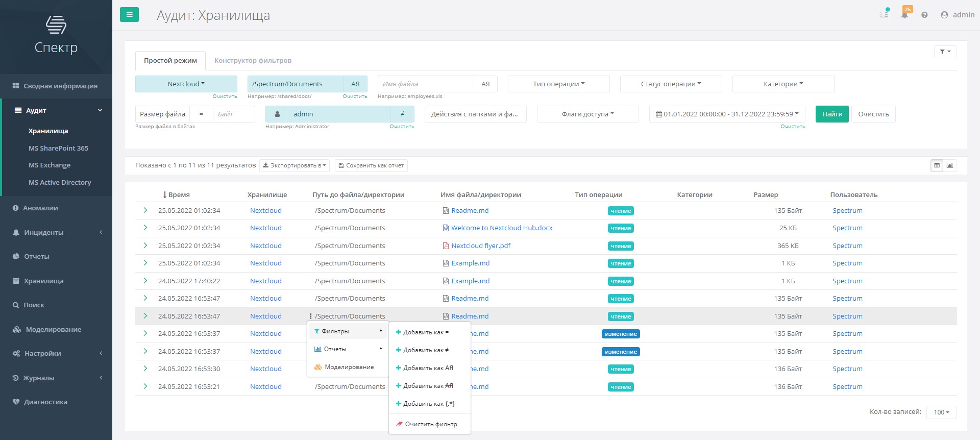Viewport: 980px width, 440px height.
Task: Open the filter funnel dropdown at top right
Action: (x=945, y=52)
